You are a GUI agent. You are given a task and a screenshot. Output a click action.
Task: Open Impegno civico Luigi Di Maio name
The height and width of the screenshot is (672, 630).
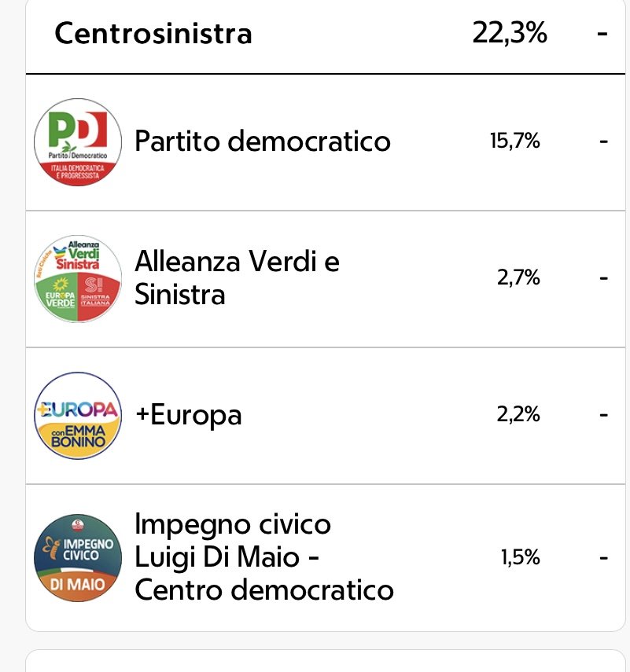coord(264,556)
